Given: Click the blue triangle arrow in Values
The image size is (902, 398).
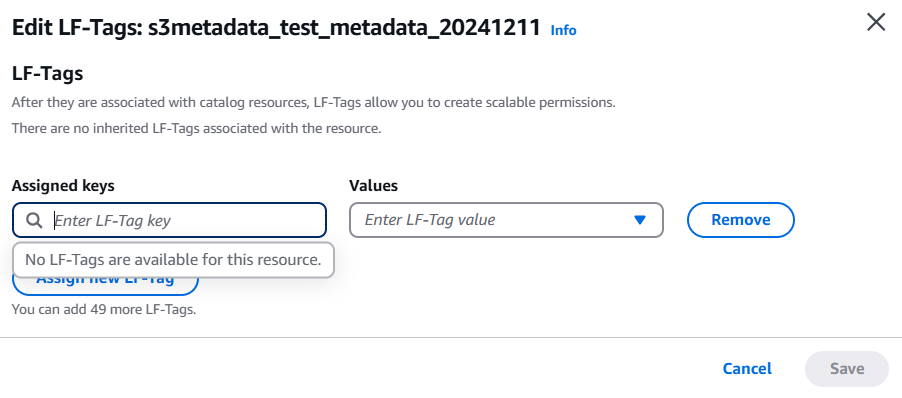Looking at the screenshot, I should point(640,220).
